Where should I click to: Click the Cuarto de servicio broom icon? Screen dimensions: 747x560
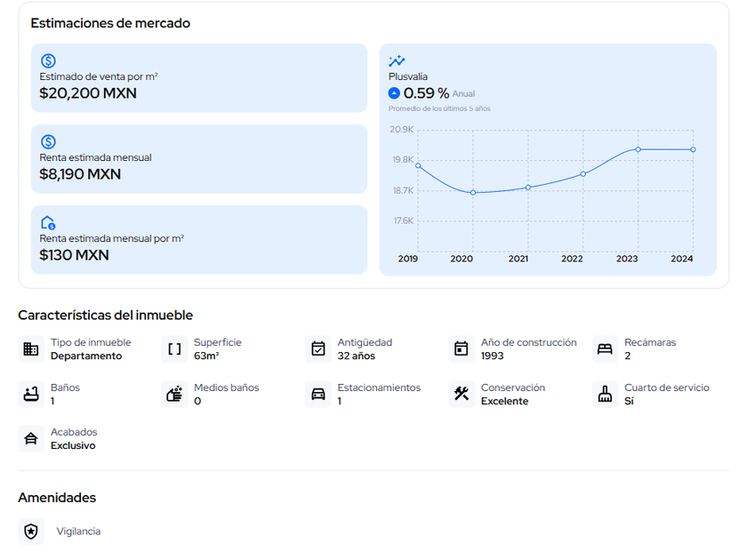[605, 394]
